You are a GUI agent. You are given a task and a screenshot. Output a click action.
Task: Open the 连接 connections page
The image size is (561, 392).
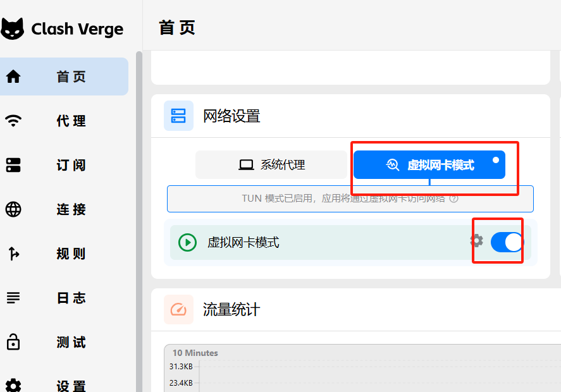pos(64,209)
